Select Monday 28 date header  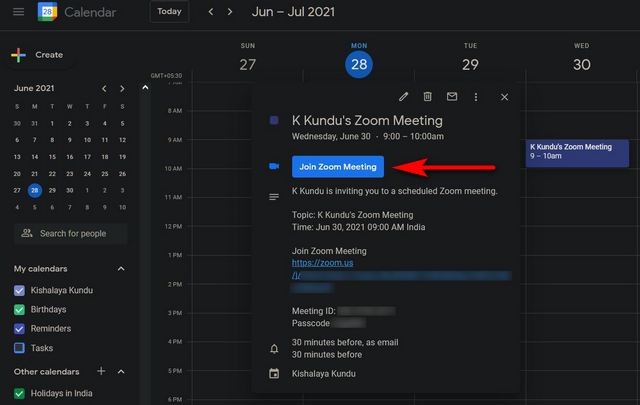[x=359, y=64]
